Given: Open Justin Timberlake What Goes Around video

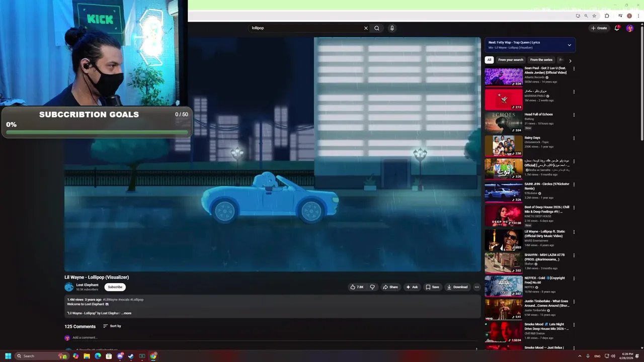Looking at the screenshot, I should pos(547,303).
